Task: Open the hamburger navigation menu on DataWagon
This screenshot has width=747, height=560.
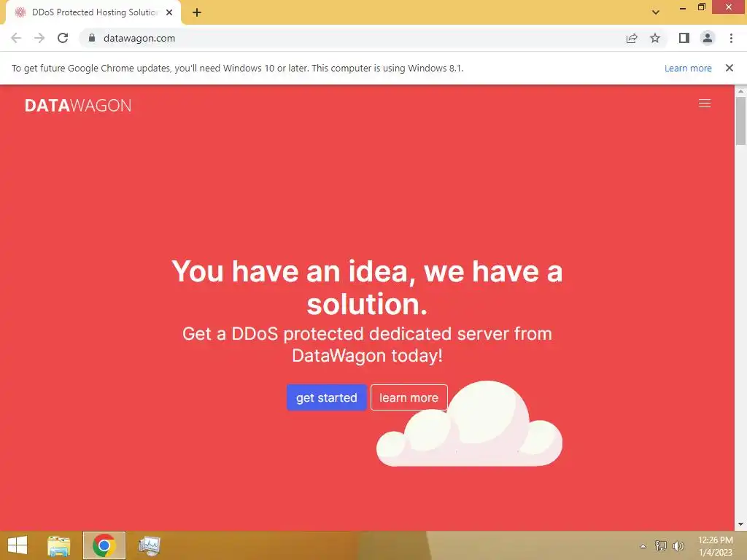Action: pyautogui.click(x=704, y=104)
